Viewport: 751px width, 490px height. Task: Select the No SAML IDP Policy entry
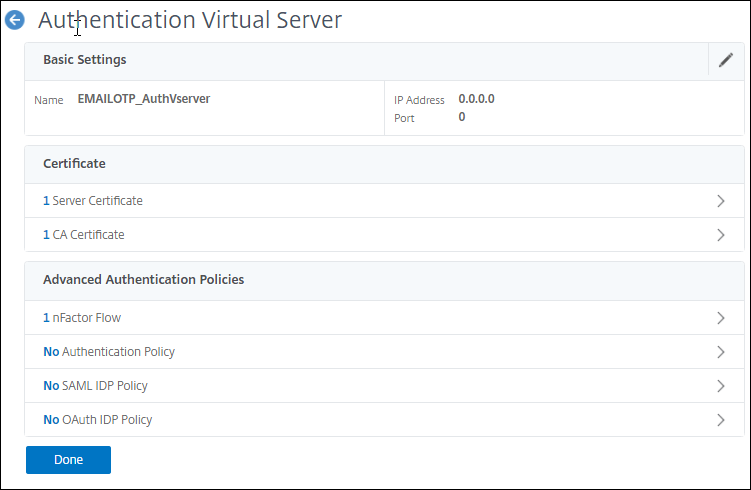pos(95,386)
